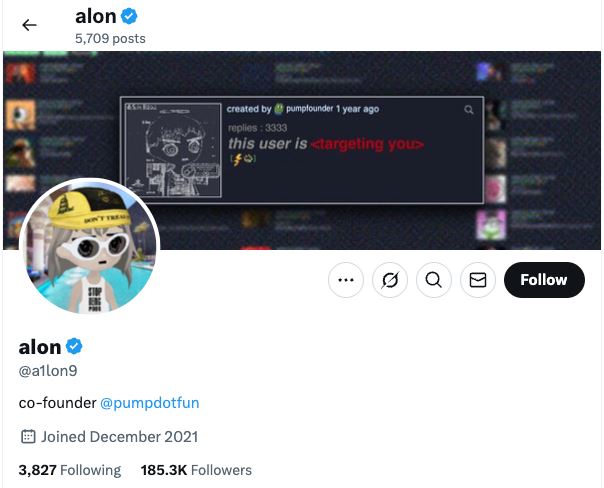Screen dimensions: 604x488
Task: Go back using the left arrow
Action: (x=29, y=25)
